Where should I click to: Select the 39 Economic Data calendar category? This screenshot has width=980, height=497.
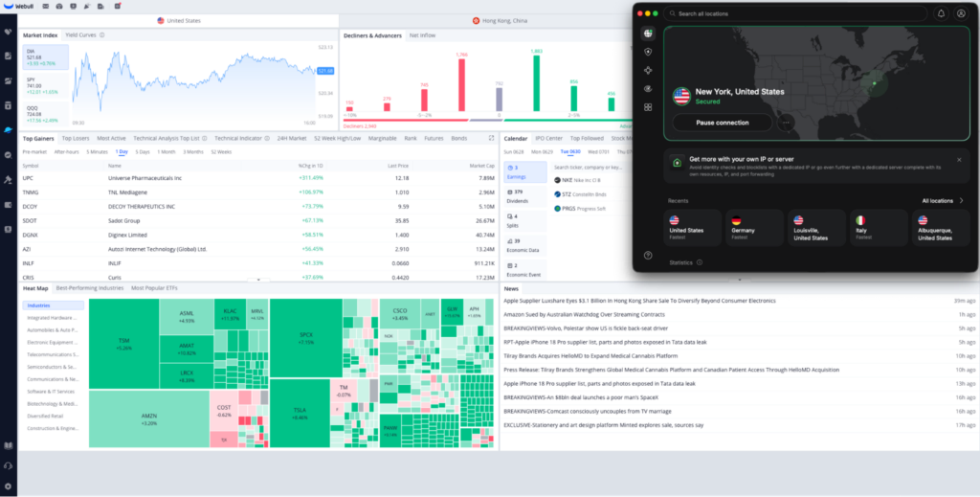[x=525, y=245]
